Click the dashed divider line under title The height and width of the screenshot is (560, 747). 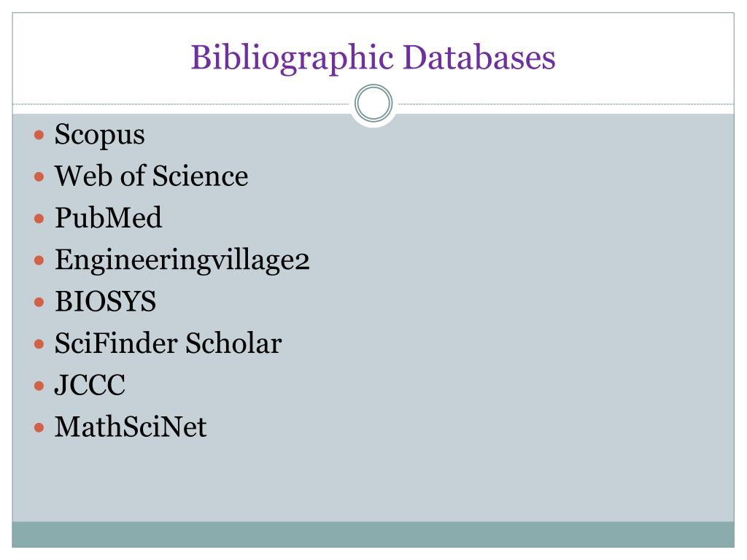point(181,104)
